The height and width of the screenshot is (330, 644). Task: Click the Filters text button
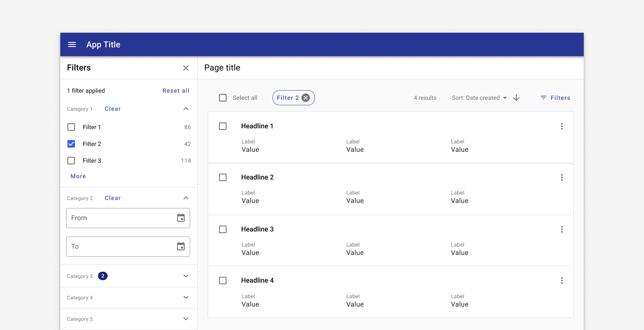coord(560,98)
